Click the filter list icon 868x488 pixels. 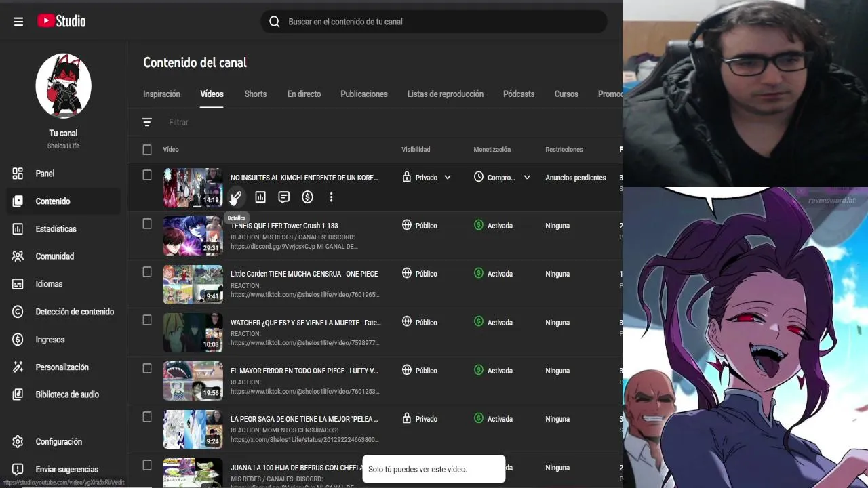(x=146, y=122)
